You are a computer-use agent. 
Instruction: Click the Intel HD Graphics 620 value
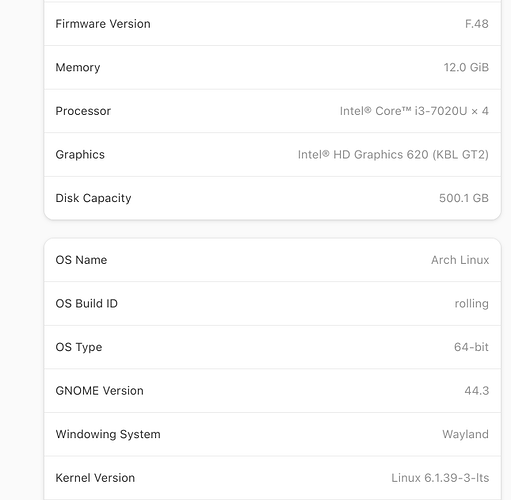[393, 155]
